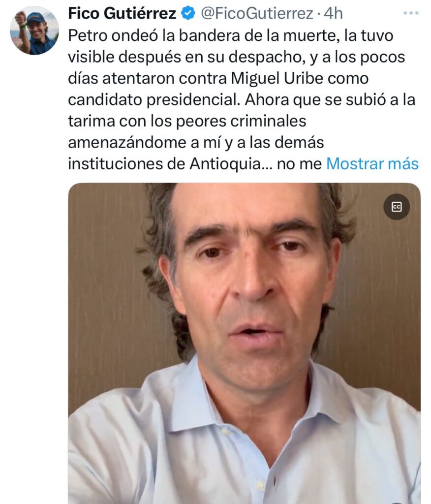The height and width of the screenshot is (504, 431).
Task: Click the line 'amenazándome a mí y a las demás'
Action: pos(196,143)
